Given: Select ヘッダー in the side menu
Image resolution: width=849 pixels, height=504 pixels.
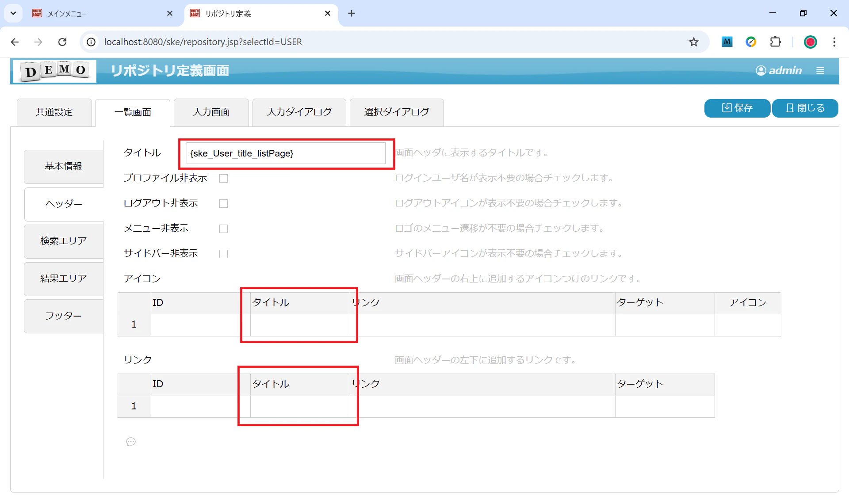Looking at the screenshot, I should [64, 204].
